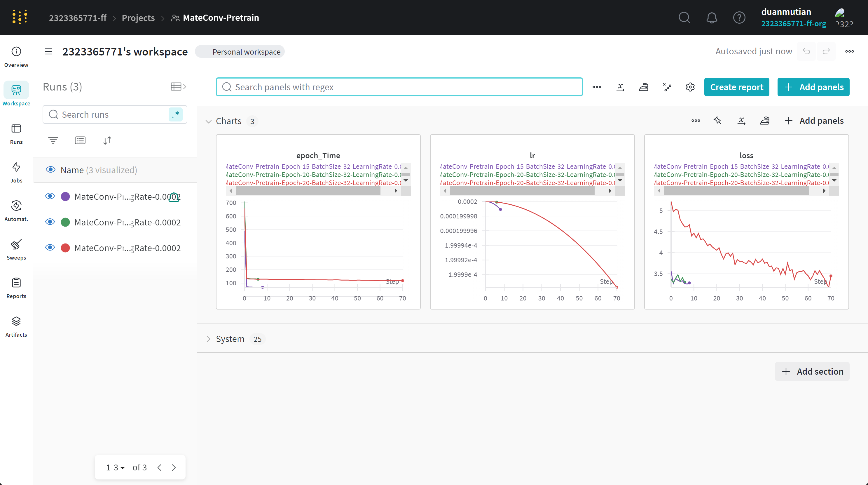Expand the runs table view
868x485 pixels.
[178, 87]
